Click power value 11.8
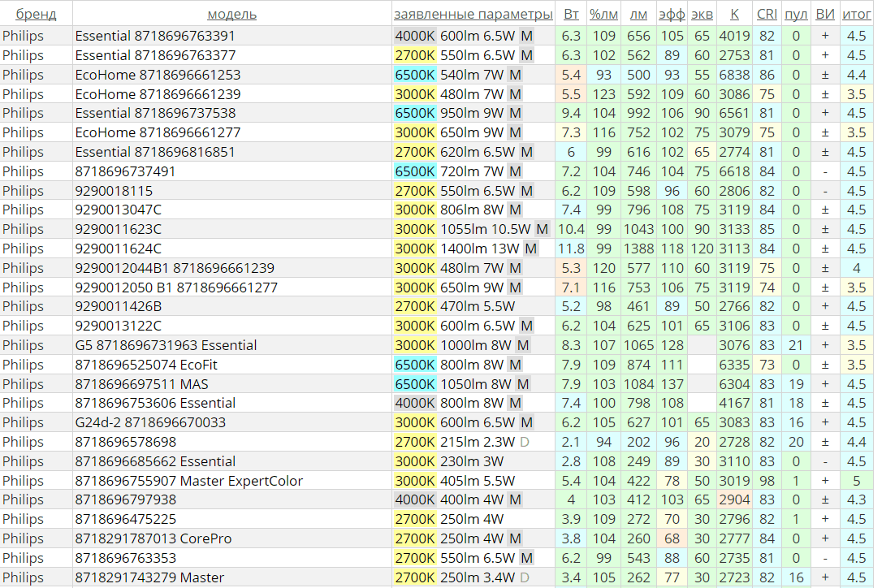This screenshot has width=882, height=588. coord(571,249)
